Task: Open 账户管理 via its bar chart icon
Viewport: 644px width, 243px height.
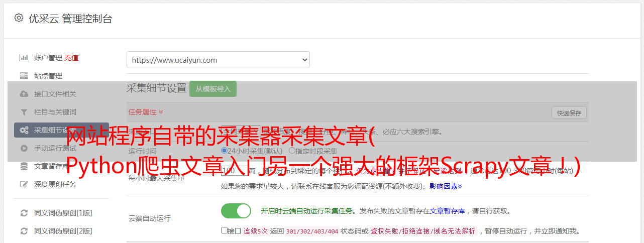Action: (x=24, y=58)
